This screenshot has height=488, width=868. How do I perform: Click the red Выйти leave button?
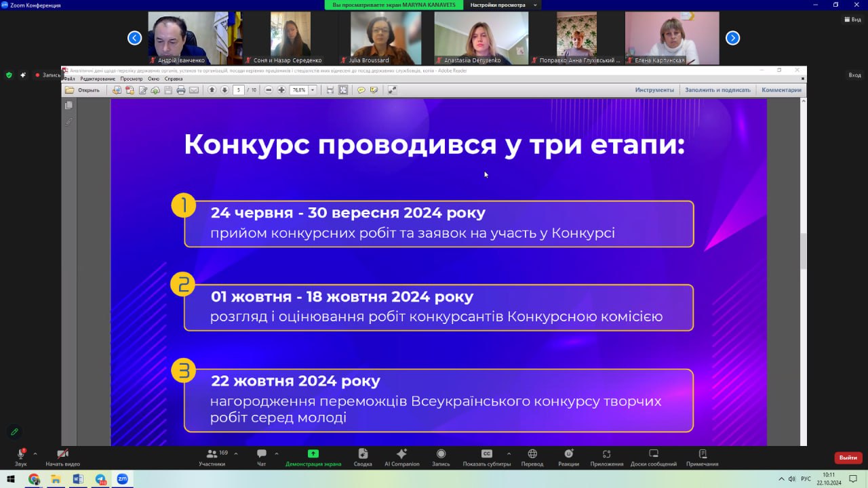point(848,457)
